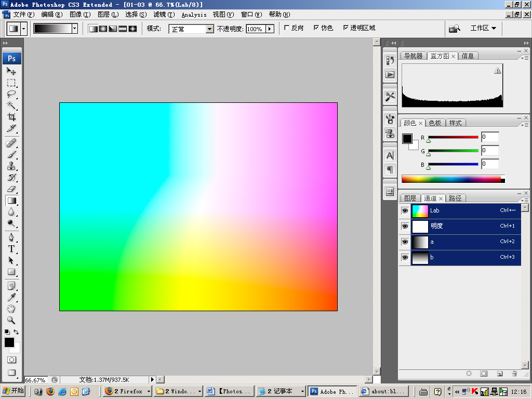The image size is (532, 399).
Task: Delete current channel with trash icon
Action: pos(514,374)
